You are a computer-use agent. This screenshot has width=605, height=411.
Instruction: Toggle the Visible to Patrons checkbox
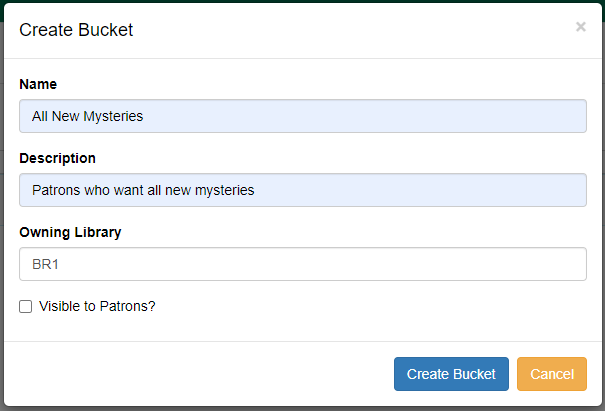click(x=26, y=307)
